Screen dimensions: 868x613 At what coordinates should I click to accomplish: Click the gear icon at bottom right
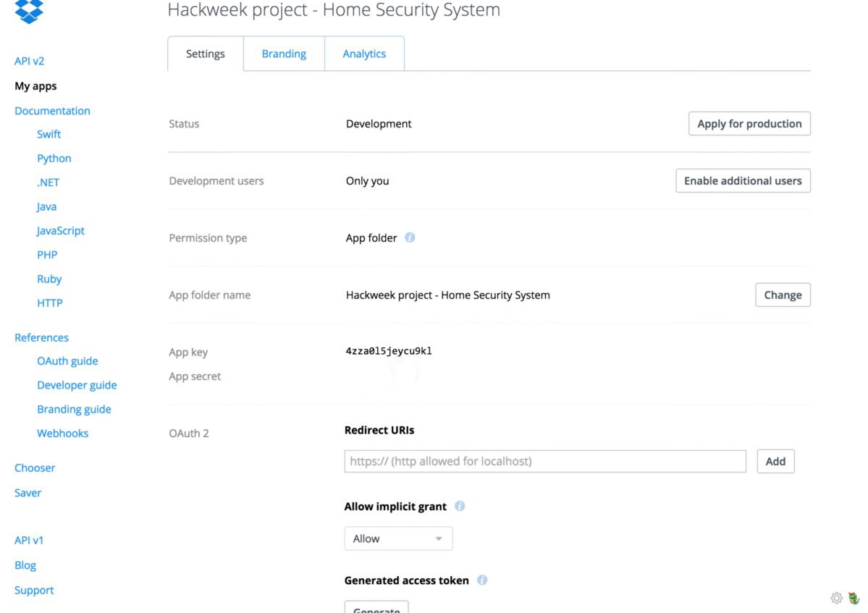coord(836,598)
